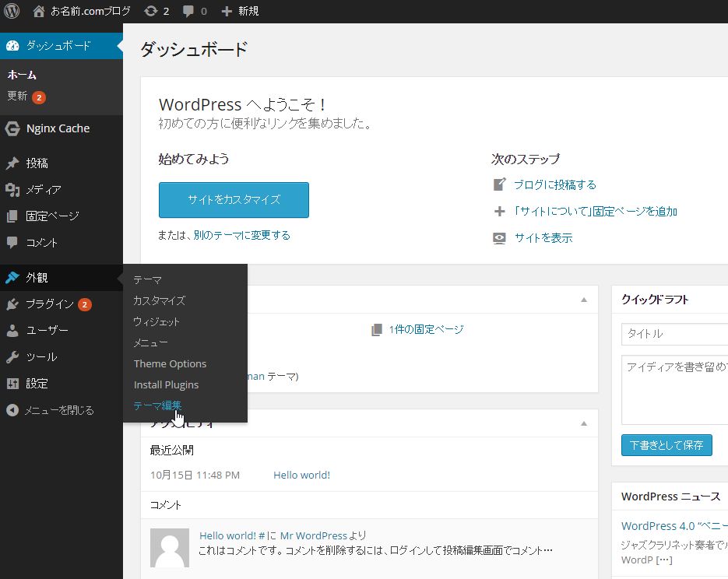Click the プラグイン plug icon

(x=12, y=304)
